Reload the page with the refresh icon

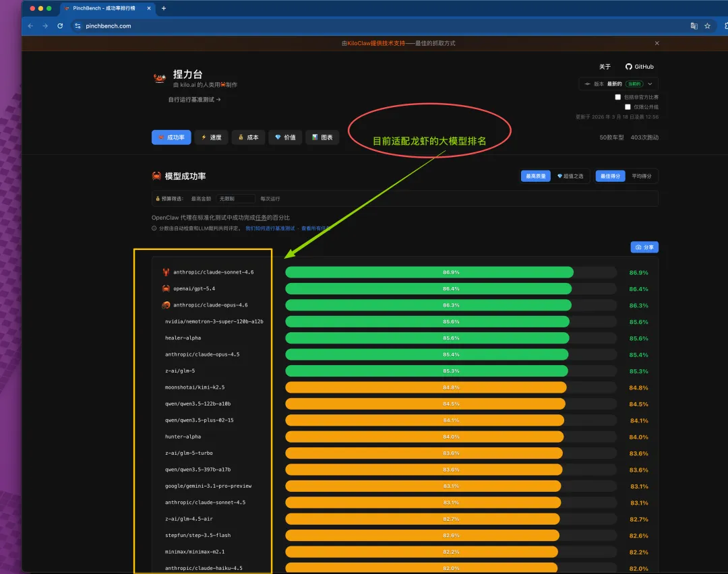point(60,26)
